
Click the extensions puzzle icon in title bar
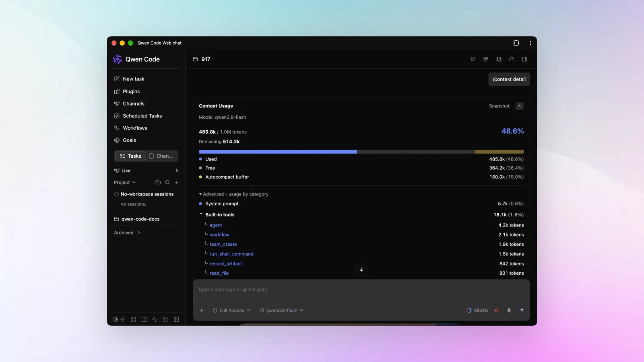click(x=516, y=43)
